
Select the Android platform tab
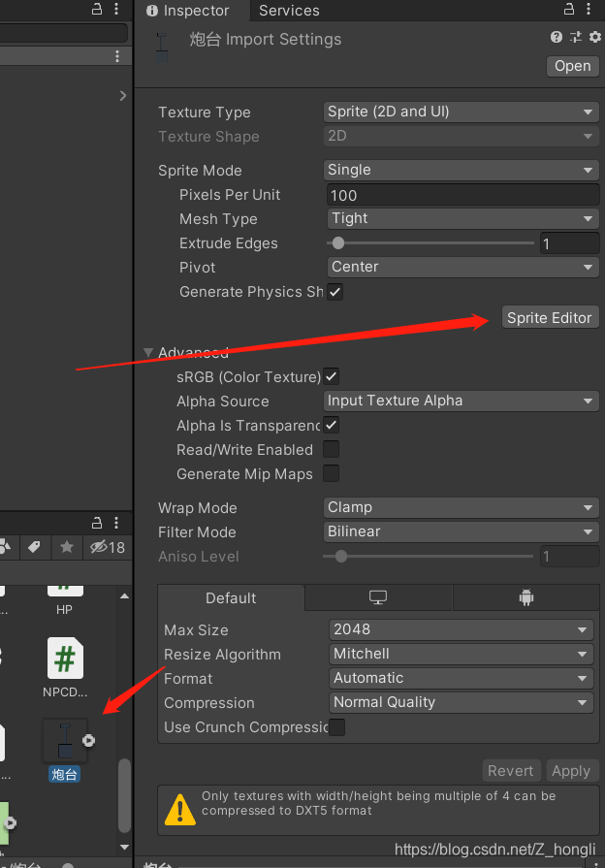pos(525,597)
